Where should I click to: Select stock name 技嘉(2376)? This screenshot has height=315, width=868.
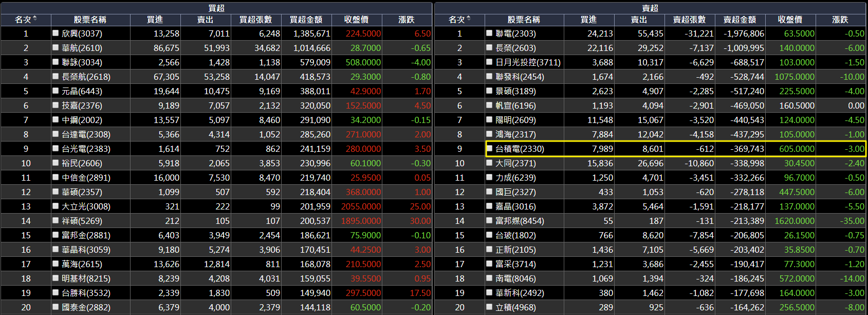point(82,106)
